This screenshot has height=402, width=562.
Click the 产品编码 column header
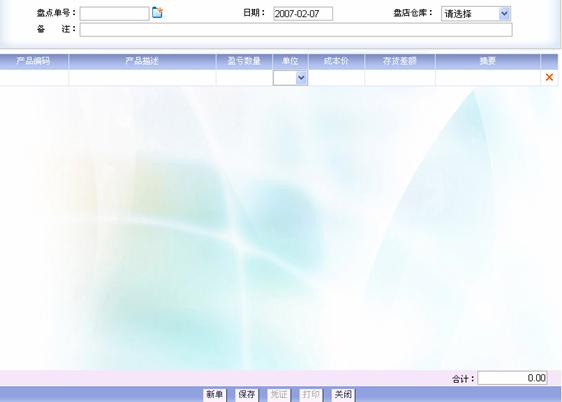(x=33, y=61)
